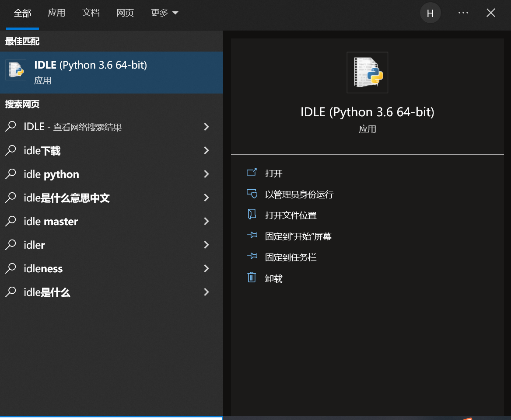
Task: Expand the idle是什么意思中文 chevron
Action: click(x=206, y=198)
